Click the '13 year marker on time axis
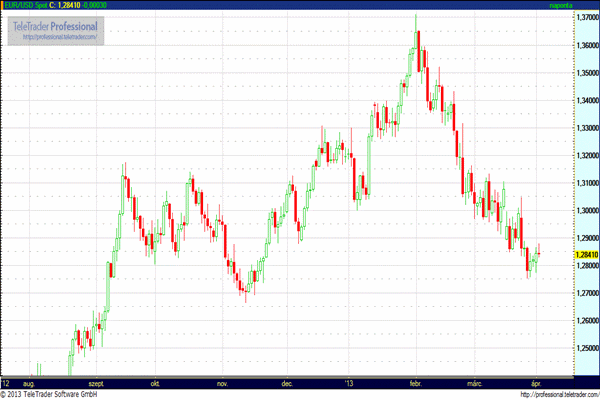Viewport: 600px width, 400px height. click(x=348, y=383)
